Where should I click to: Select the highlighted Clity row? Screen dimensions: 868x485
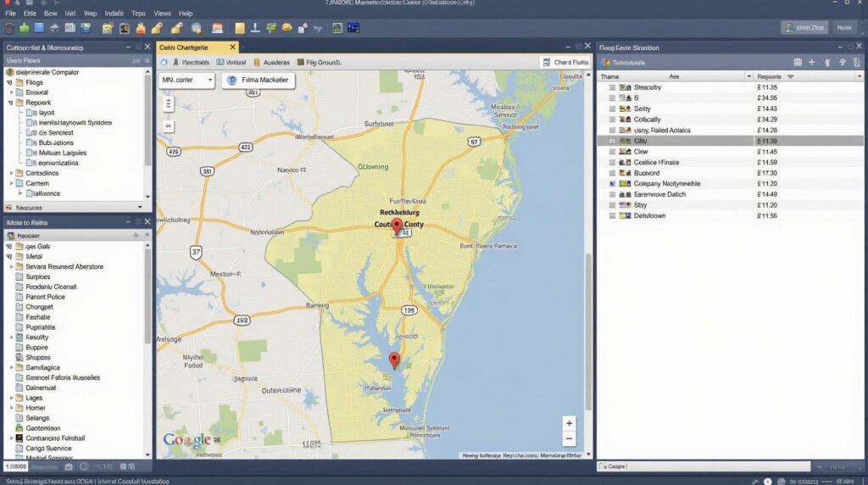click(x=730, y=142)
